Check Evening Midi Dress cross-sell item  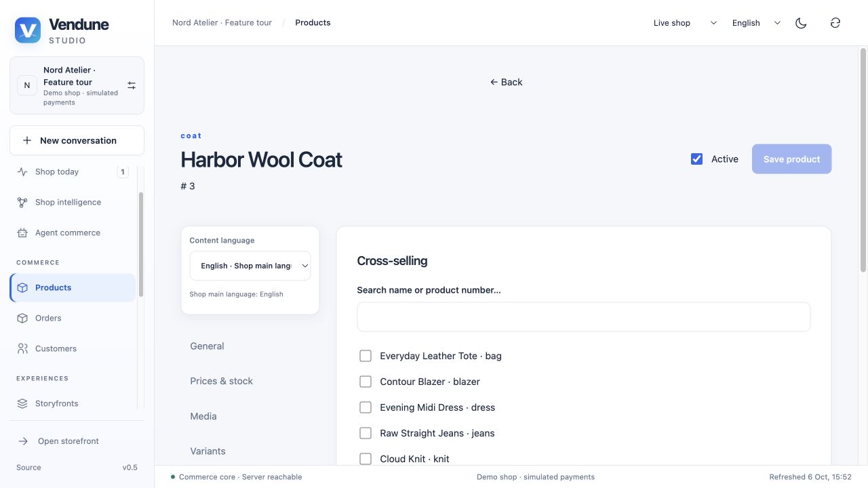coord(366,407)
